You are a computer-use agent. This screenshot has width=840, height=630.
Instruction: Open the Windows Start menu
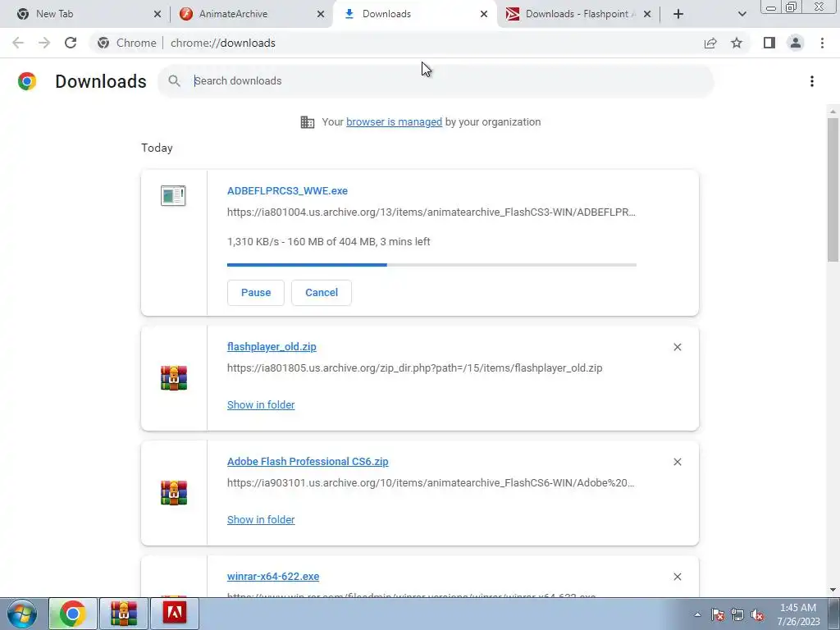coord(21,614)
